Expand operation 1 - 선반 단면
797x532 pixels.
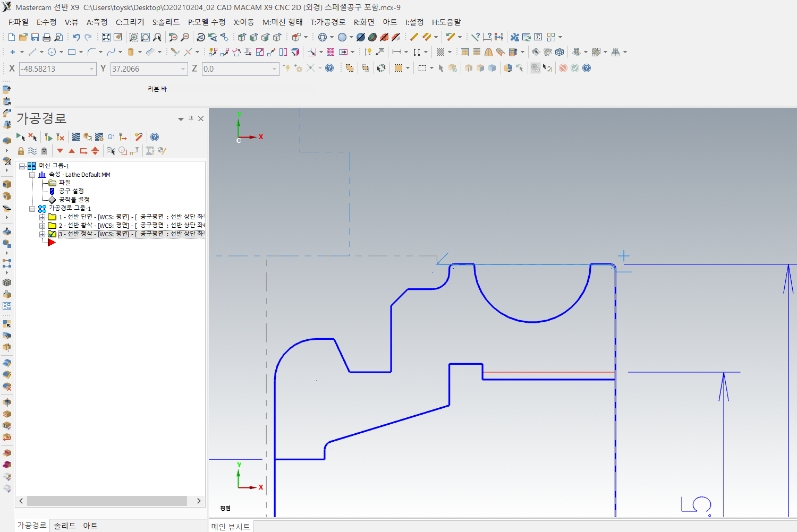[42, 217]
